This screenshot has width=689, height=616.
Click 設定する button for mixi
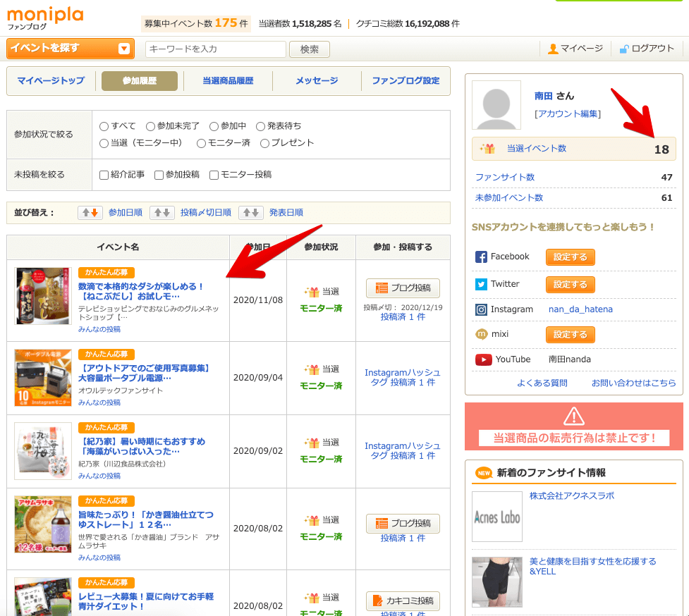coord(571,335)
